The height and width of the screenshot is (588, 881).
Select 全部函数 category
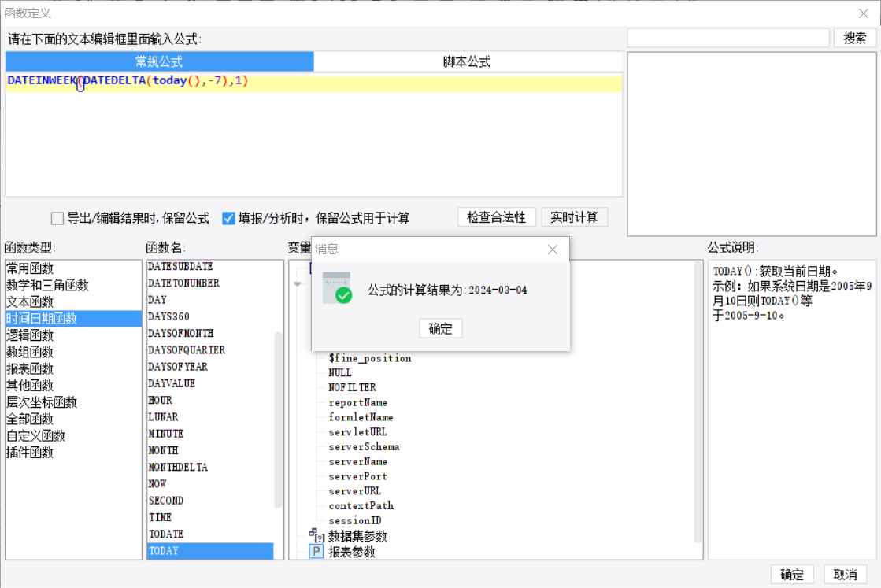73,419
